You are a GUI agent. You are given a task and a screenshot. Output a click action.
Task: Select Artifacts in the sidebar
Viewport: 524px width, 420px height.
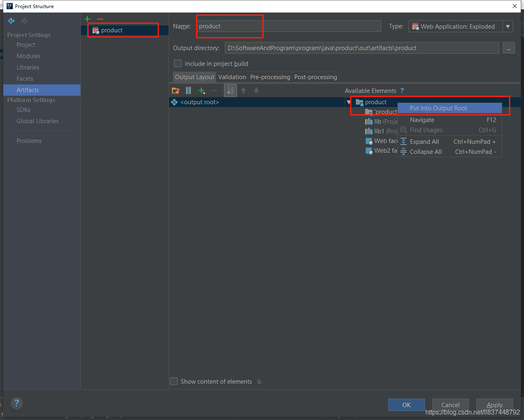42,90
